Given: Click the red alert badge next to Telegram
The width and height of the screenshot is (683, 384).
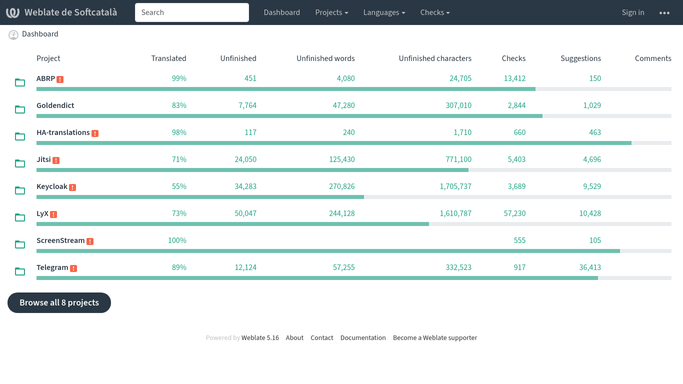Looking at the screenshot, I should click(74, 268).
